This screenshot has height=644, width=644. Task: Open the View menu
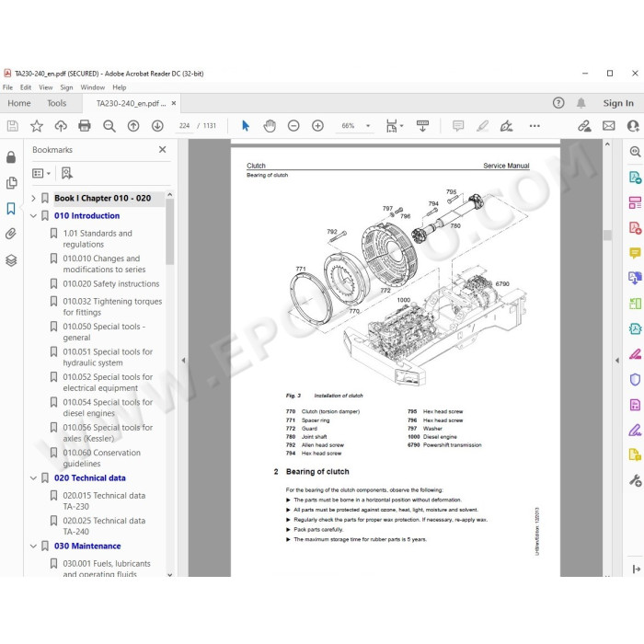point(46,87)
